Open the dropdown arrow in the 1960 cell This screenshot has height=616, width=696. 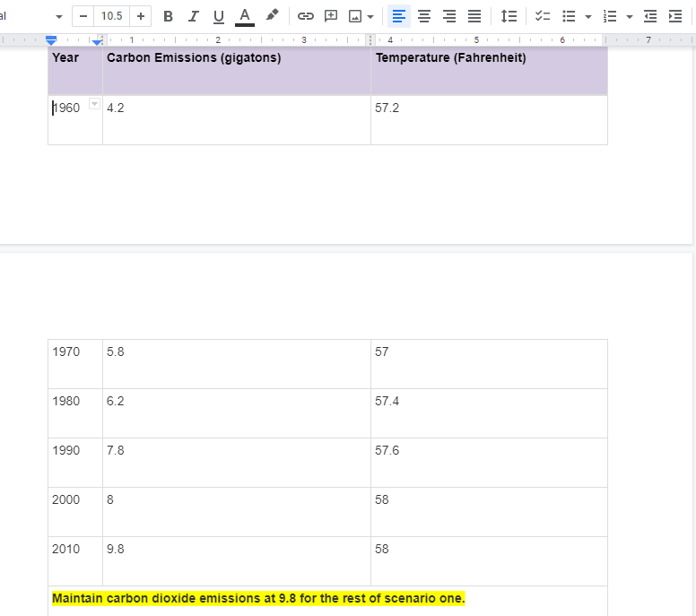point(94,104)
